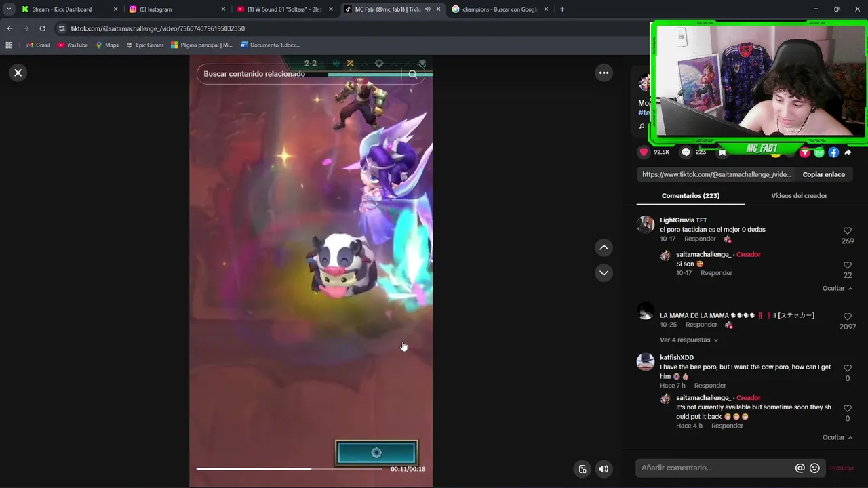Viewport: 868px width, 488px height.
Task: Copy the video link with Copiar enlace
Action: (823, 174)
